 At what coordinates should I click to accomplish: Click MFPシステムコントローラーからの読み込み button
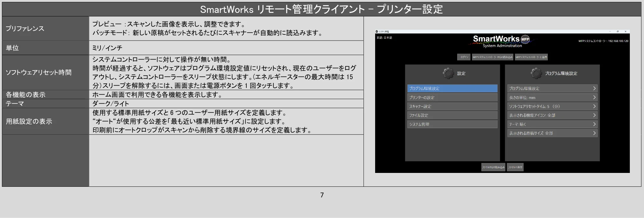[492, 57]
